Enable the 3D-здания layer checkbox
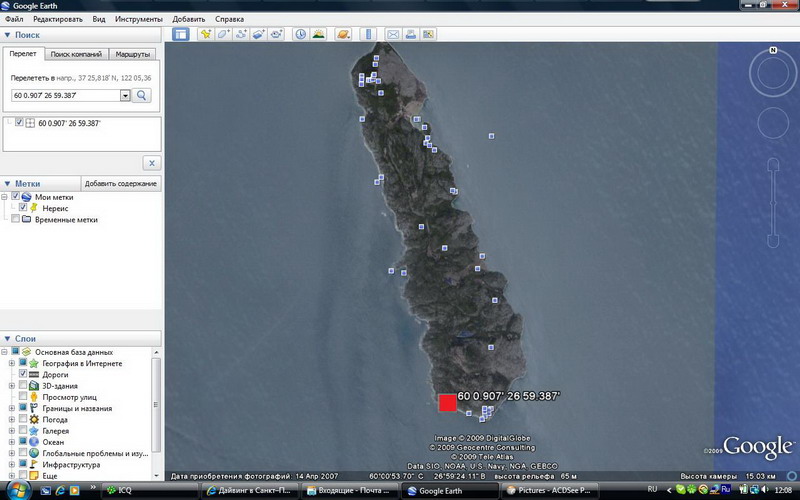This screenshot has width=800, height=500. [x=23, y=386]
